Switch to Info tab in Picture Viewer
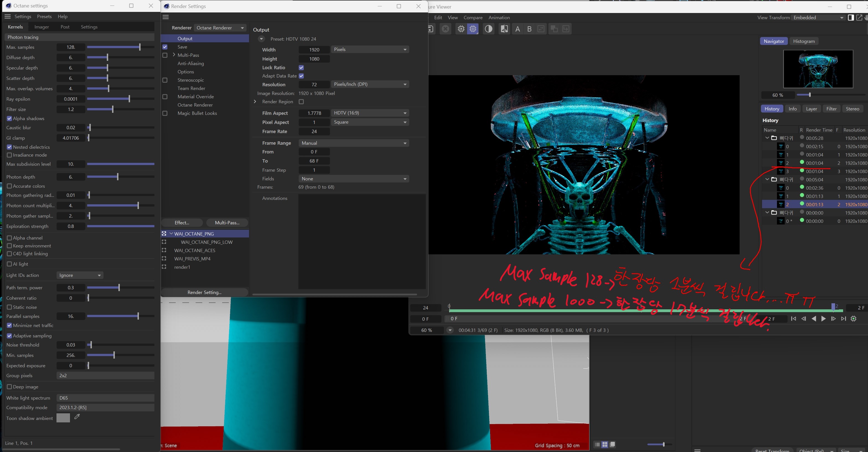868x452 pixels. click(x=792, y=109)
